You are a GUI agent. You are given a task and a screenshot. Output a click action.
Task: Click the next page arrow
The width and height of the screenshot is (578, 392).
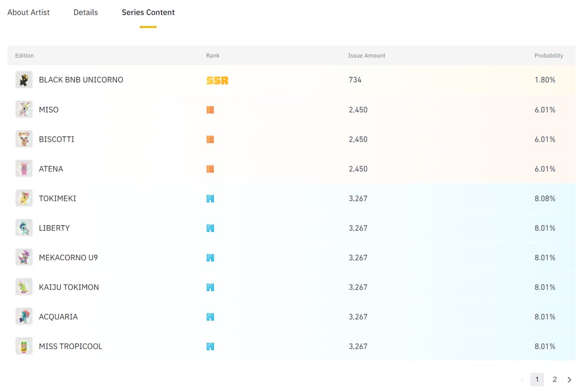coord(569,380)
